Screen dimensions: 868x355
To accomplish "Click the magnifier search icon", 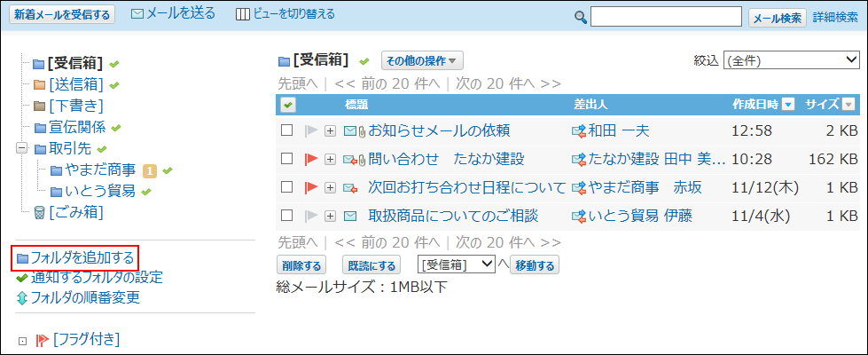I will coord(581,17).
